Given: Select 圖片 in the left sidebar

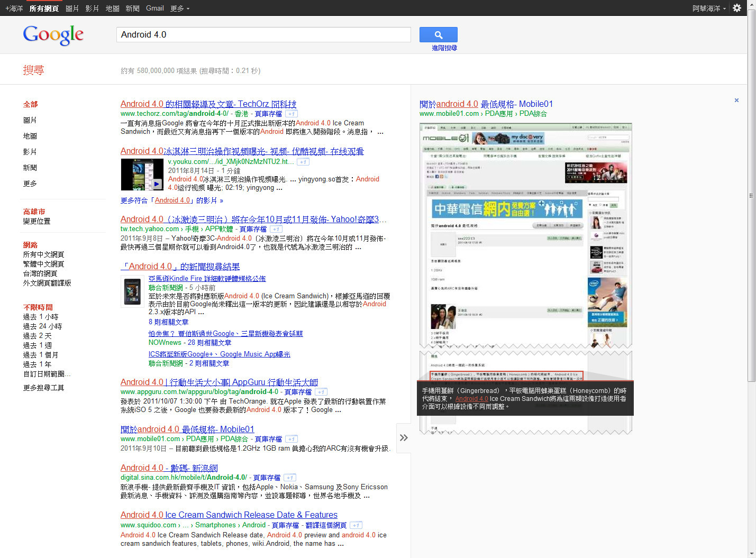Looking at the screenshot, I should [x=30, y=120].
